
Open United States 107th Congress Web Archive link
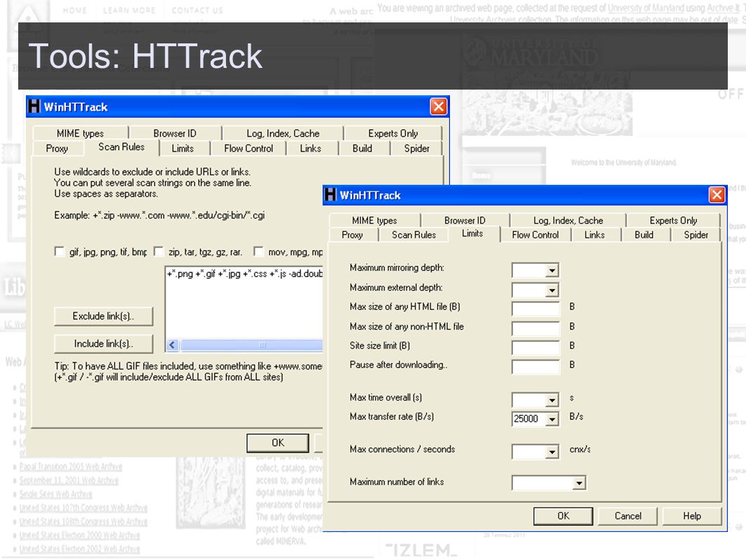click(83, 508)
